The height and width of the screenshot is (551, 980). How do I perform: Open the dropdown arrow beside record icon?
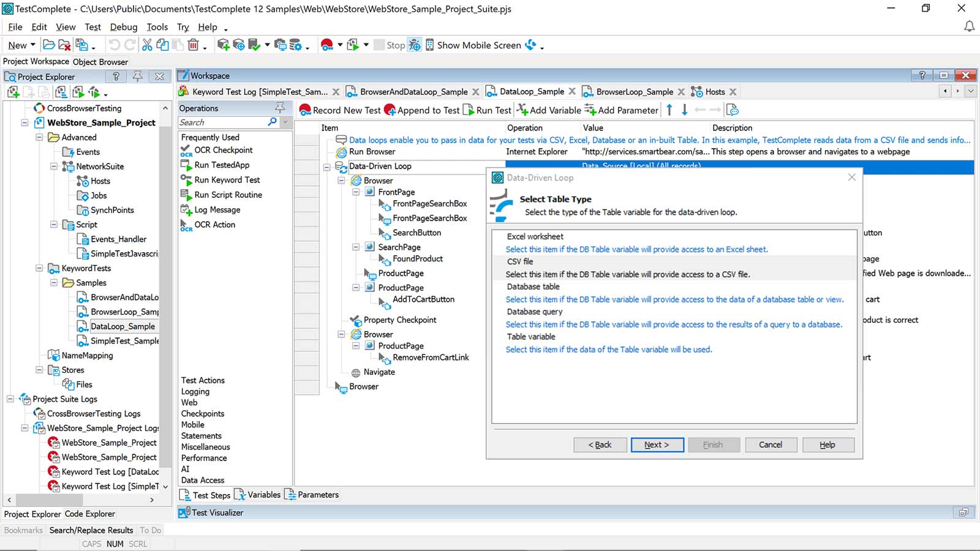coord(340,45)
